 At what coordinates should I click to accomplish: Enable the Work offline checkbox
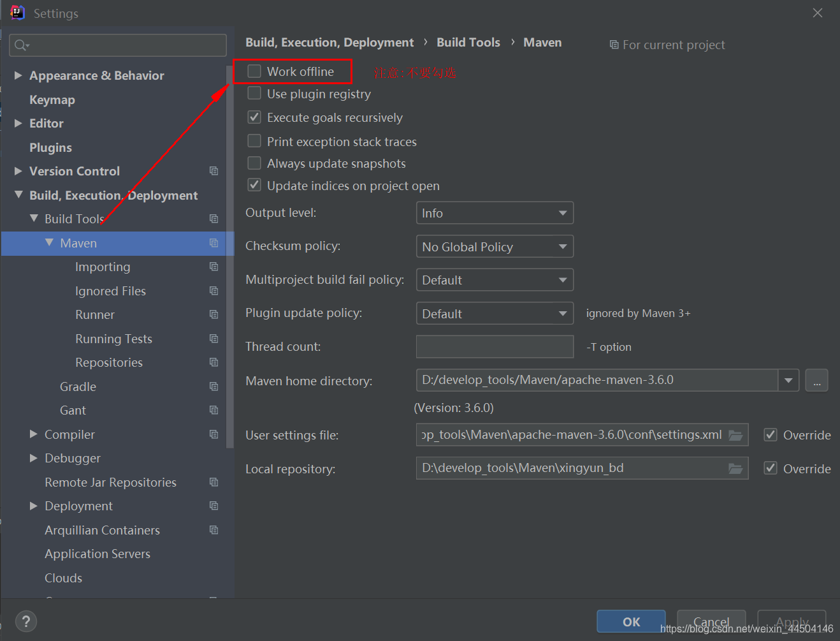254,71
